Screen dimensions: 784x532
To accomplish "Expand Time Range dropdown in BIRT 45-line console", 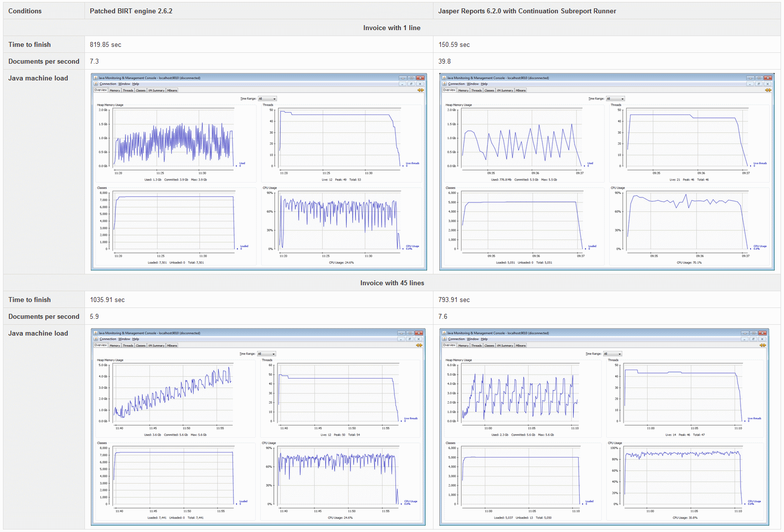I will pyautogui.click(x=267, y=354).
